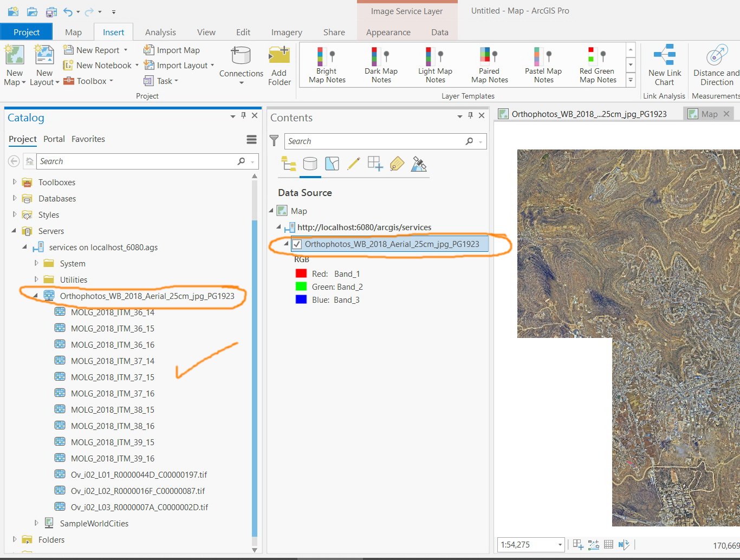Toggle auto-hide pin on Contents pane
The width and height of the screenshot is (740, 560).
click(470, 115)
